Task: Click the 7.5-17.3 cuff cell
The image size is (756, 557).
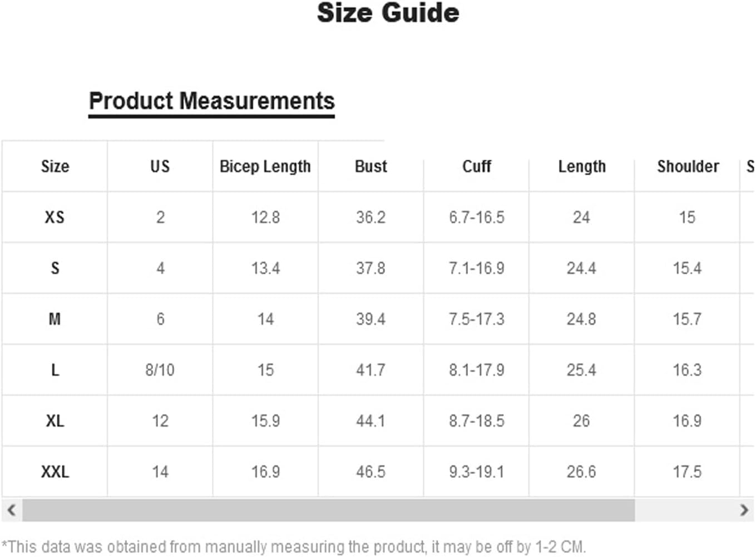Action: coord(477,319)
